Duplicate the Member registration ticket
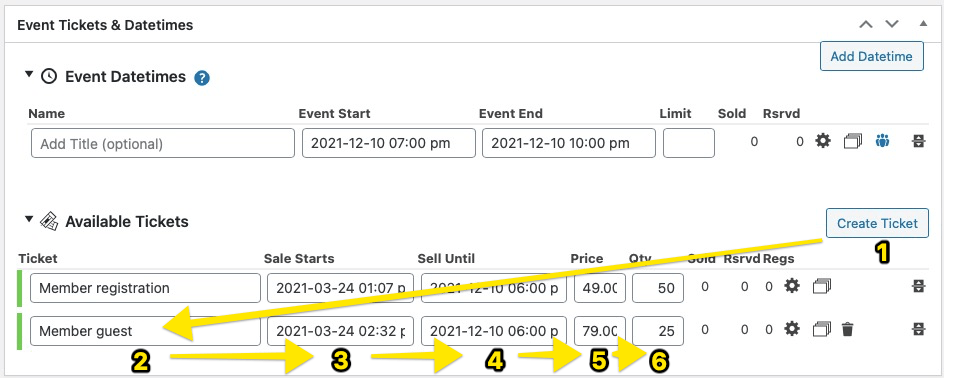Image resolution: width=964 pixels, height=378 pixels. (821, 286)
